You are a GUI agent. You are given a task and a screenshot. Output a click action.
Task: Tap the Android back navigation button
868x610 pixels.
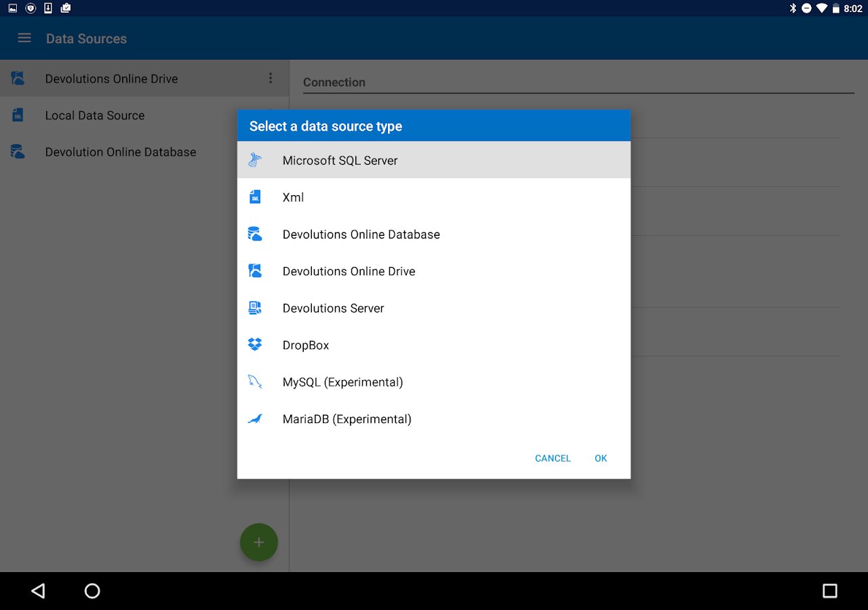[x=38, y=591]
